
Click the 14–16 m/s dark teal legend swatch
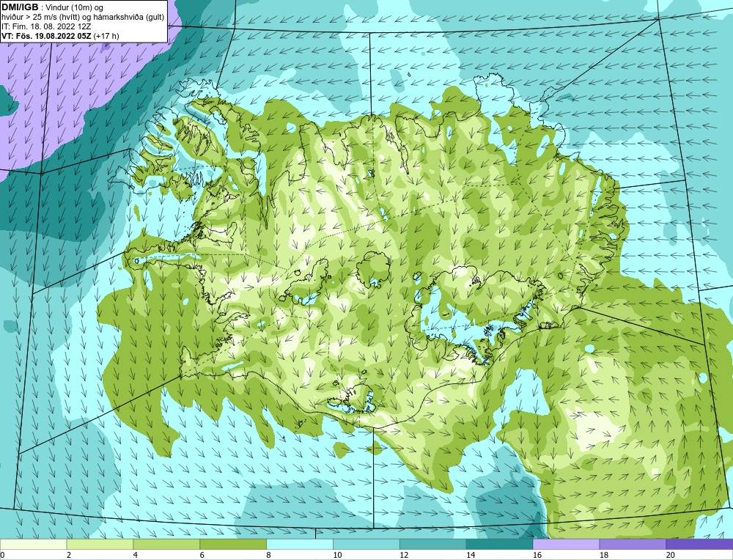click(x=499, y=544)
